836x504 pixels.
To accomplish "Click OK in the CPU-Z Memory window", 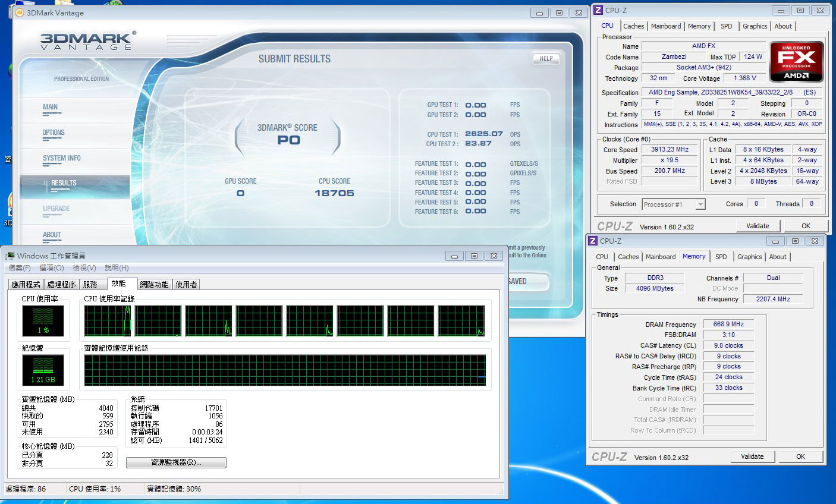I will pyautogui.click(x=800, y=456).
